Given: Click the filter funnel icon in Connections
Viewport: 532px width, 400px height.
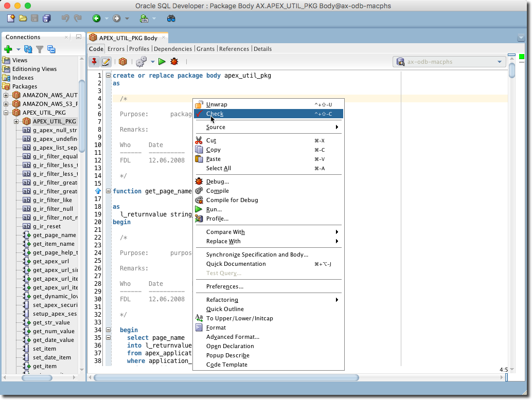Looking at the screenshot, I should click(x=40, y=49).
